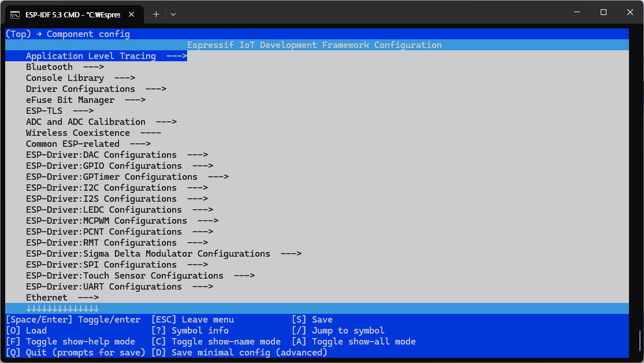Open Console Library submenu

coord(80,78)
